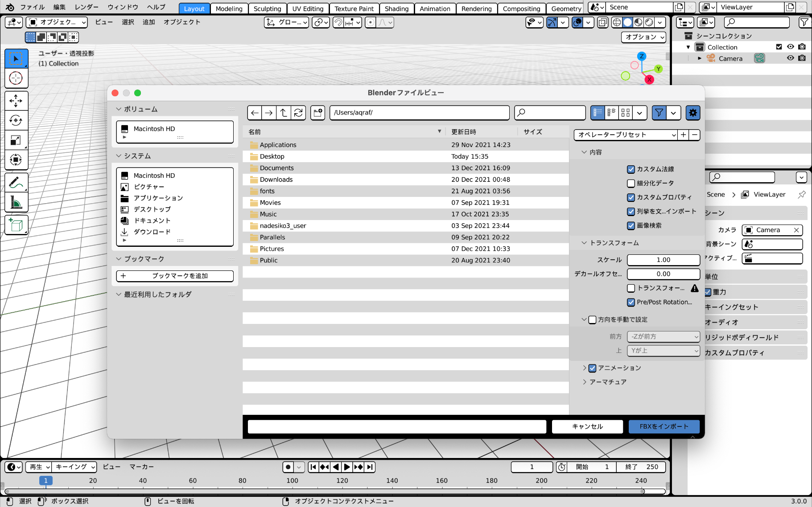Image resolution: width=812 pixels, height=507 pixels.
Task: Switch to Modeling workspace tab
Action: point(229,8)
